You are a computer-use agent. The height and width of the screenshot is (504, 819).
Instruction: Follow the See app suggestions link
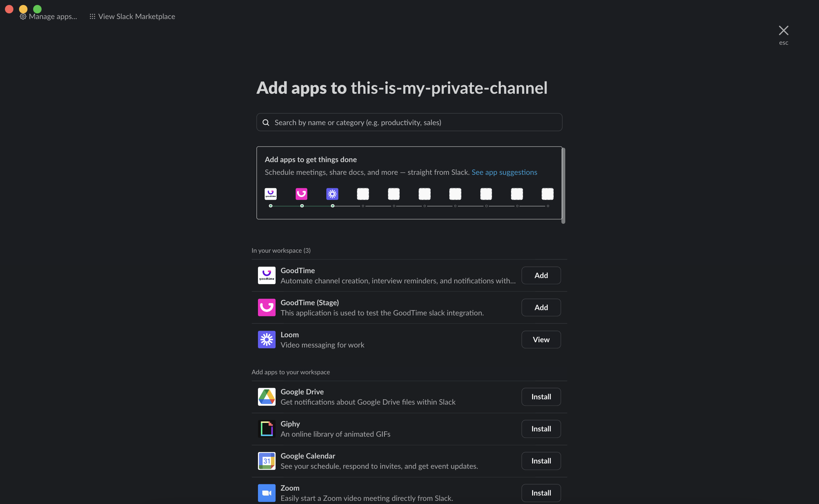click(x=504, y=172)
